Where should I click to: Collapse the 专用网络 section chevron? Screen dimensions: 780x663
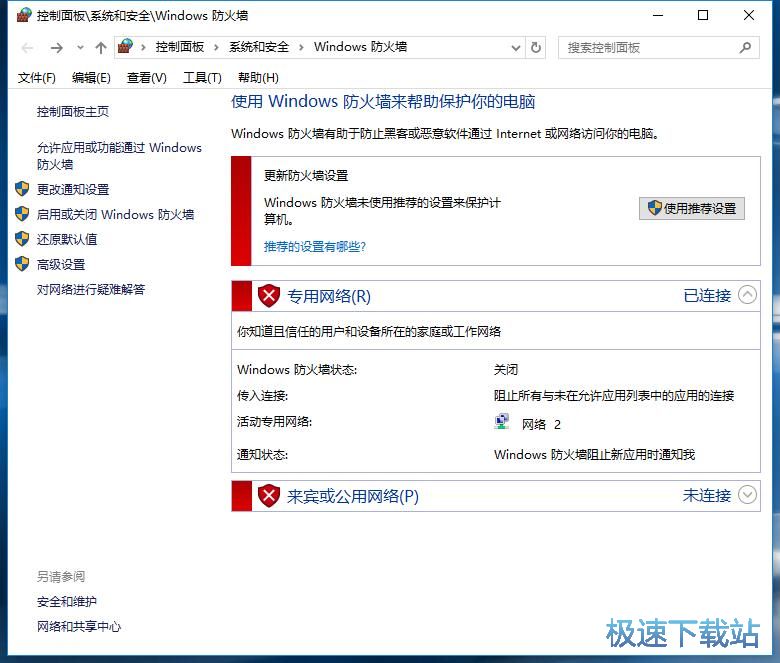tap(747, 295)
